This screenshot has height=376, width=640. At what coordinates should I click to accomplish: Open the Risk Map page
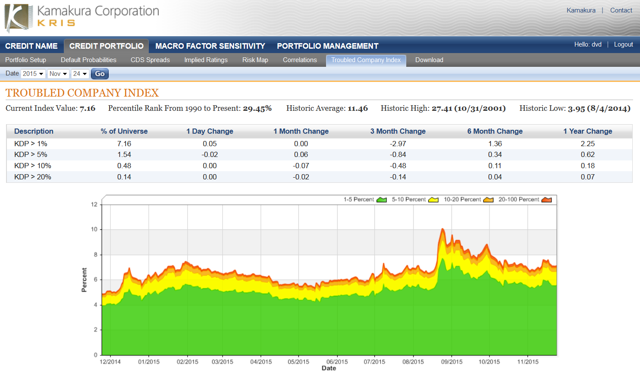coord(255,60)
